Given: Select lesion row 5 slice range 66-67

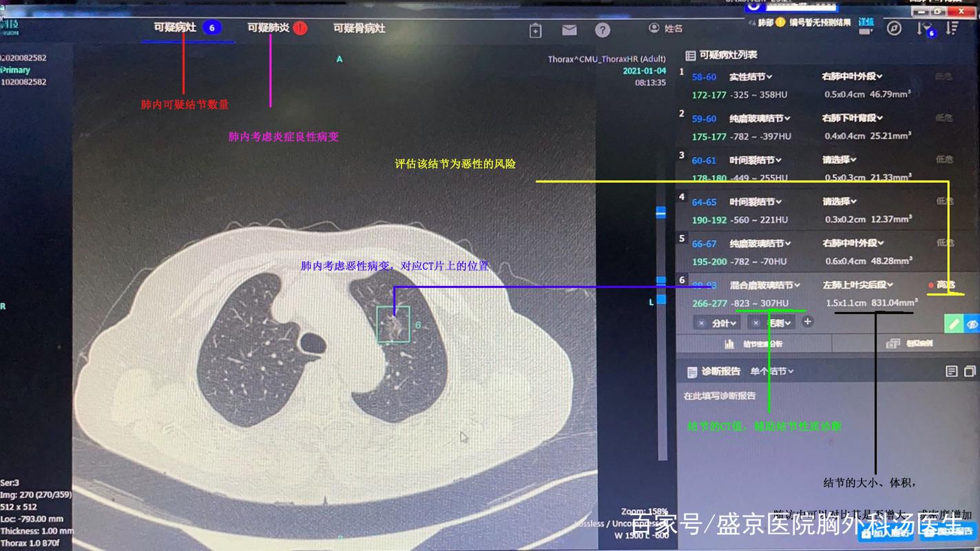Looking at the screenshot, I should 704,244.
